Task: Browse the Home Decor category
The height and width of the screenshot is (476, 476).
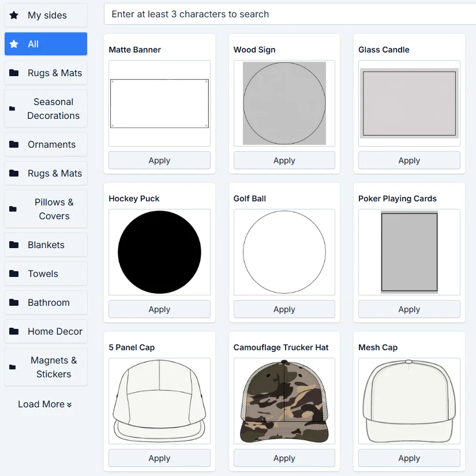Action: [x=46, y=331]
